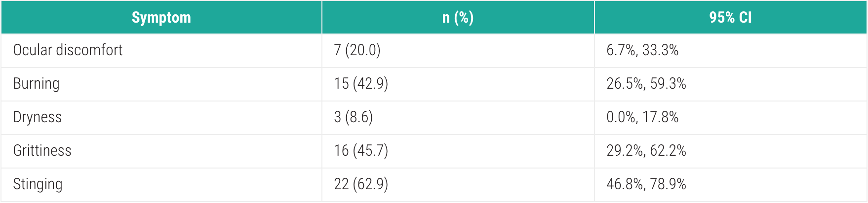Click the 46.8%, 78.9% interval cell
The image size is (868, 203).
coord(731,185)
